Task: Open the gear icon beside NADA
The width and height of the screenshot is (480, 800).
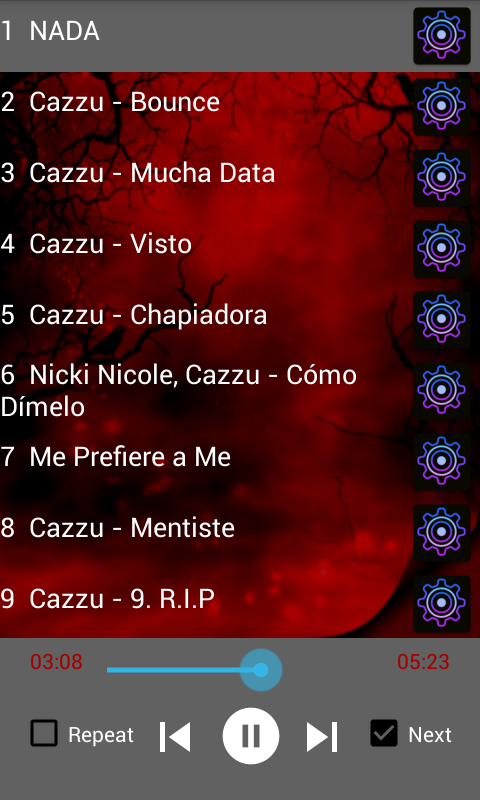Action: click(442, 36)
